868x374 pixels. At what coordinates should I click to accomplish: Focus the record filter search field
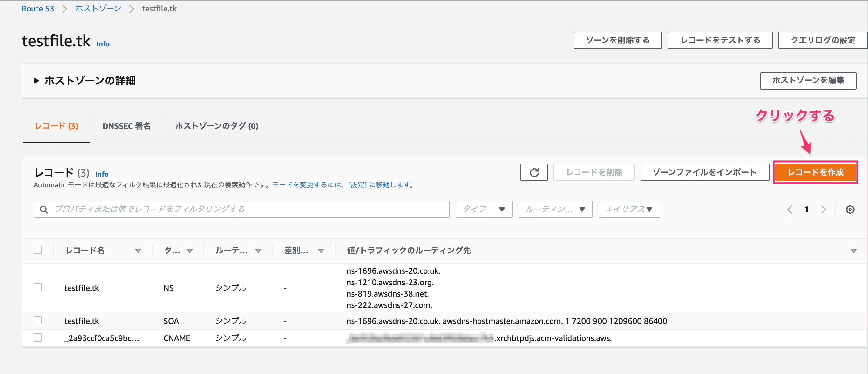click(241, 210)
